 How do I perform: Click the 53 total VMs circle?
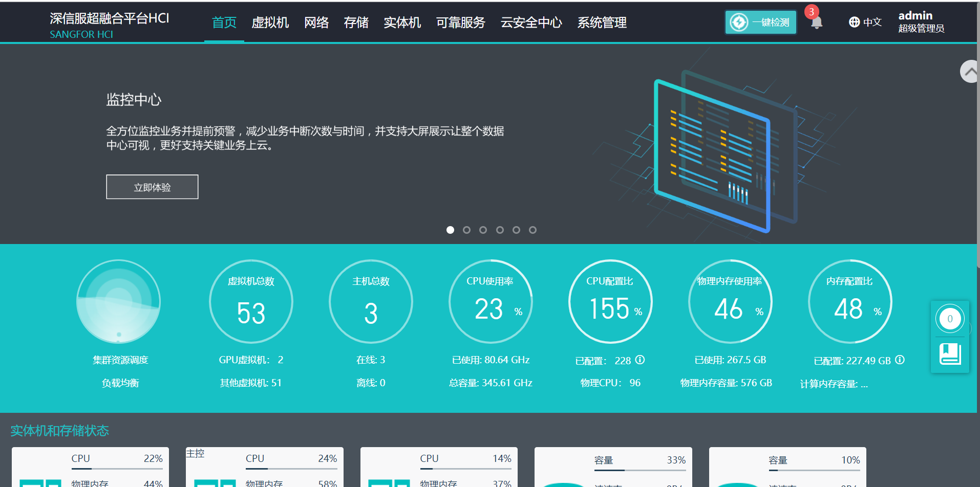coord(251,302)
